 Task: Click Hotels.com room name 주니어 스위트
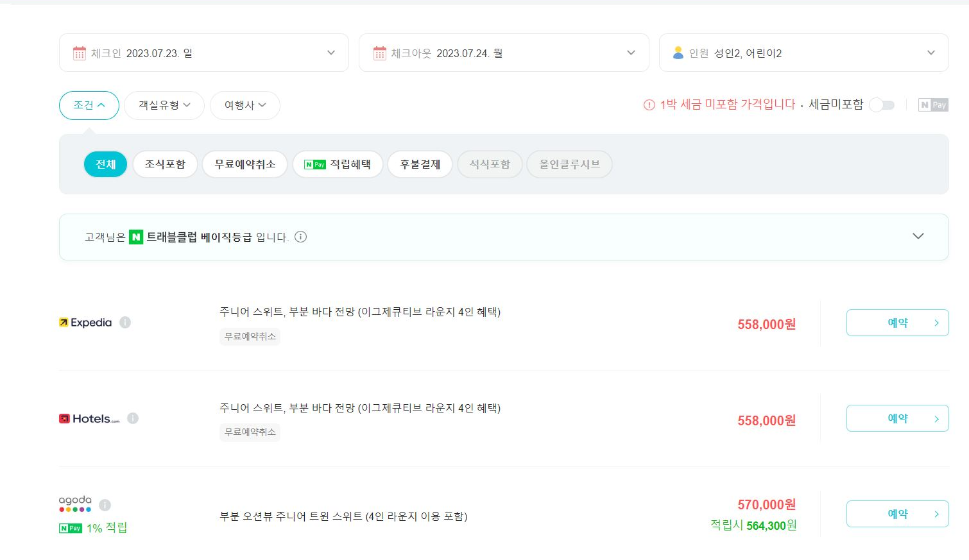(360, 408)
